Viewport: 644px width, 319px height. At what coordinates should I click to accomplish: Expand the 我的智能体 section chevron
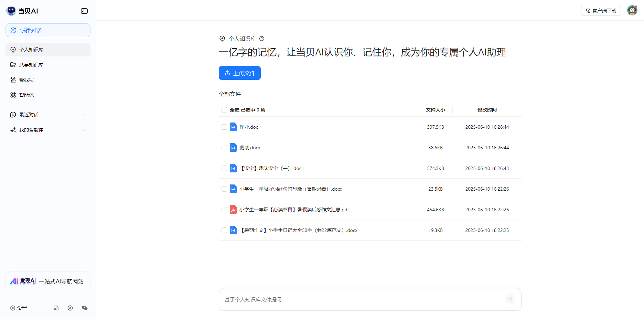coord(85,130)
